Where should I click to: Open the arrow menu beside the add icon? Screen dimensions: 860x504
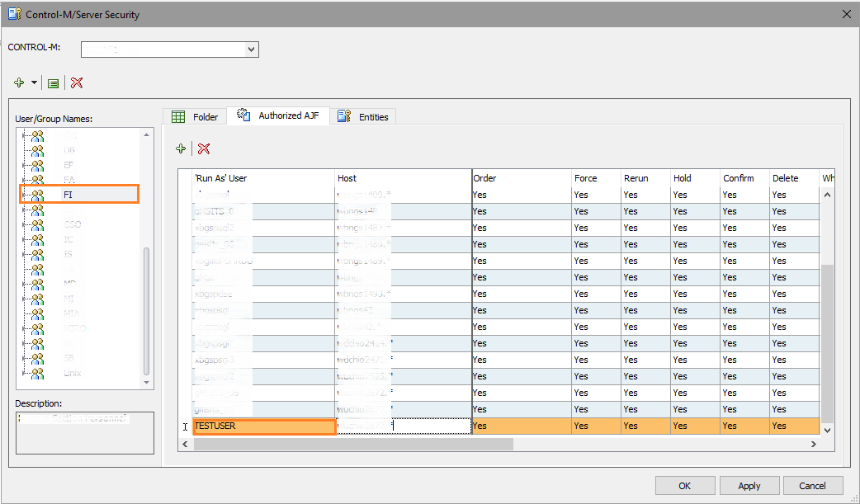click(x=34, y=83)
